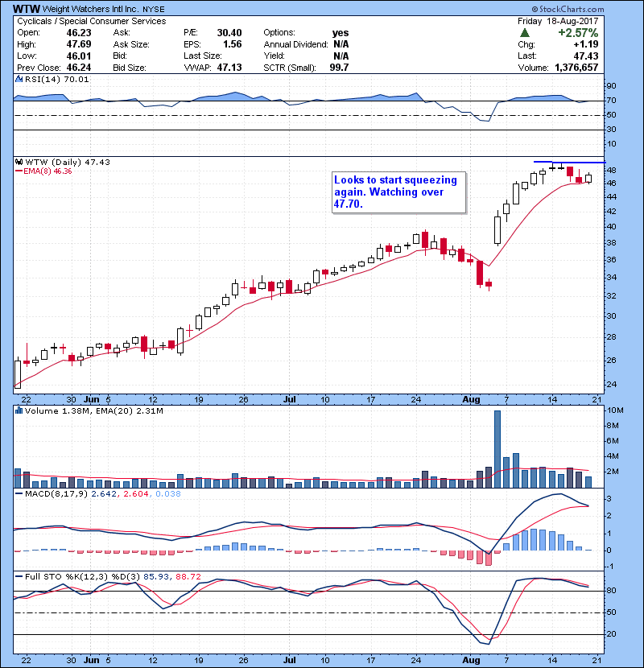Click the SCTR (Small) value 99.7
644x668 pixels.
click(x=339, y=68)
